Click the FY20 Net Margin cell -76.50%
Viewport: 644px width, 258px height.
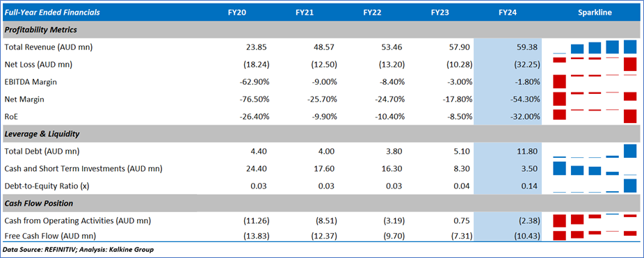255,99
